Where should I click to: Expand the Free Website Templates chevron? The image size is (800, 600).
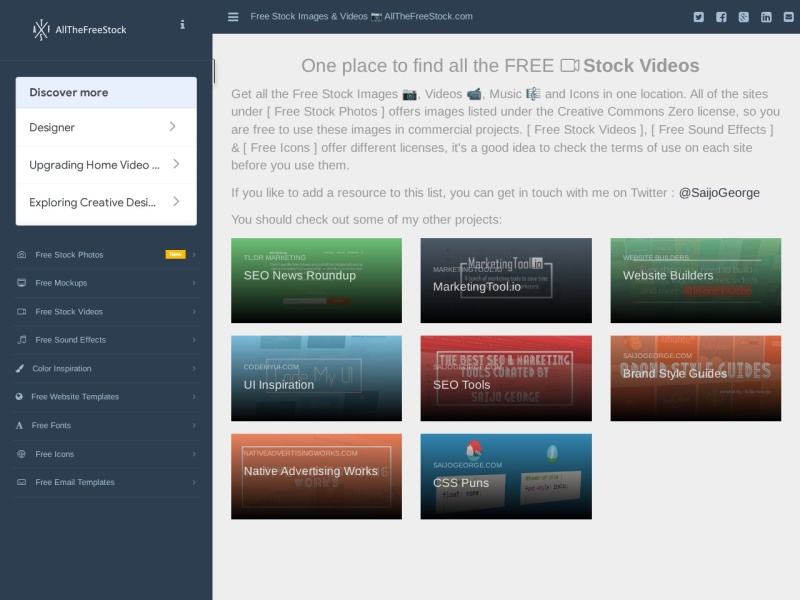point(194,396)
